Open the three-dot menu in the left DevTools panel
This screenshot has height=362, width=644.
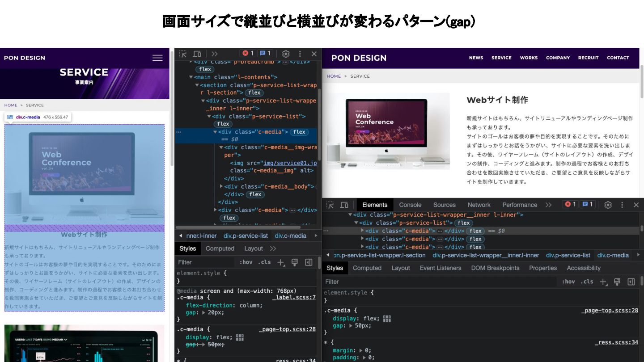point(300,54)
